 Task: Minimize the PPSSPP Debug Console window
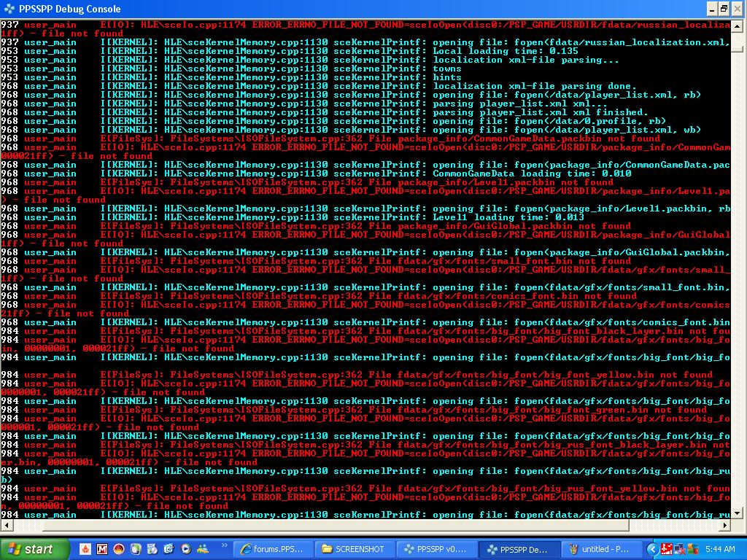tap(711, 9)
